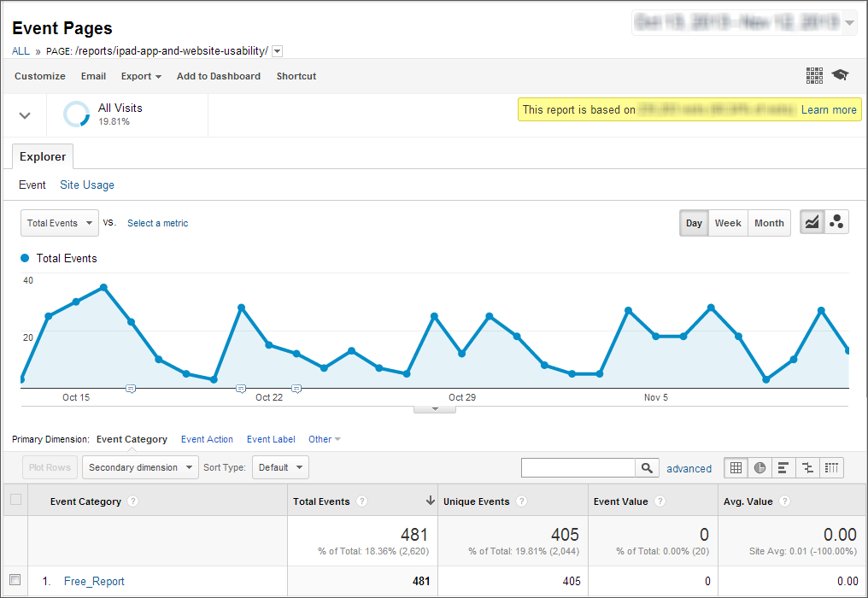Check the Free_Report row checkbox
868x598 pixels.
tap(15, 581)
